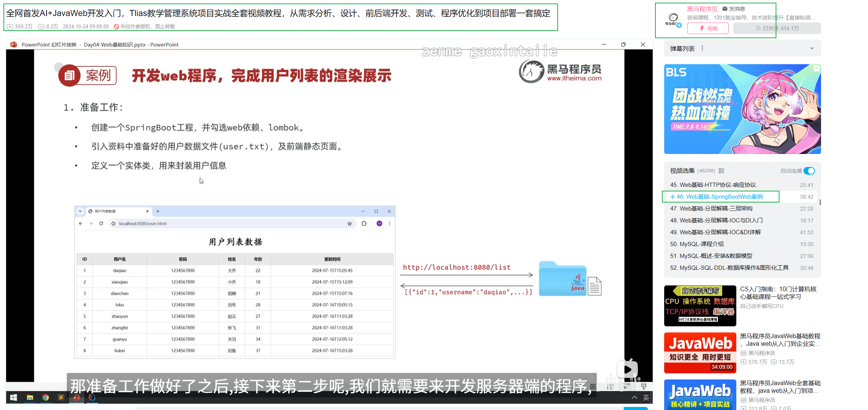Open the 黑马程序员 uploader name link
Image resolution: width=868 pixels, height=410 pixels.
coord(702,9)
